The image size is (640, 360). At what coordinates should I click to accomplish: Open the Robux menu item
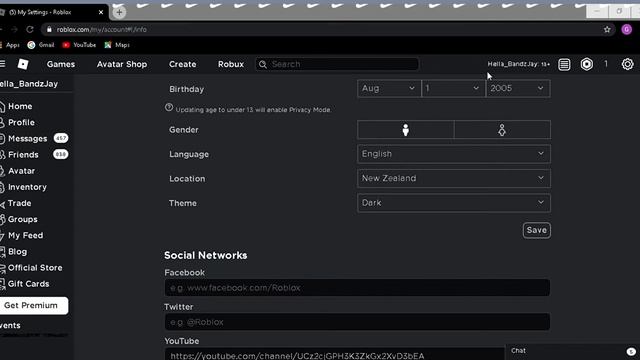[x=231, y=64]
